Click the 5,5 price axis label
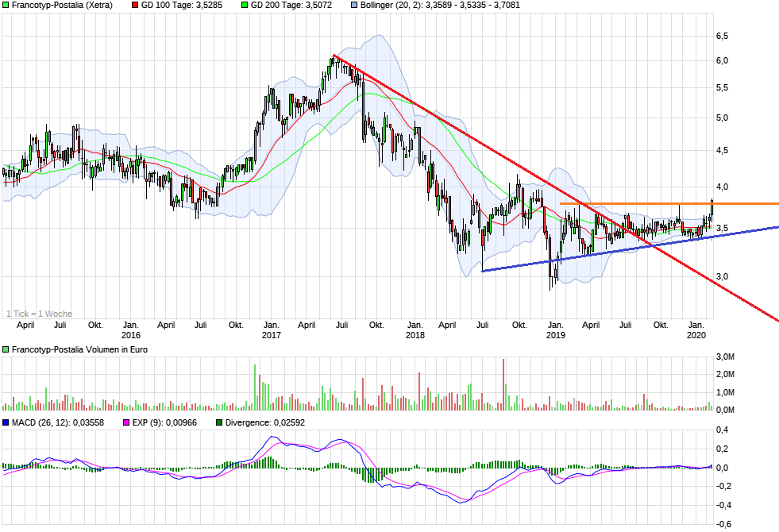The height and width of the screenshot is (532, 779). coord(722,88)
